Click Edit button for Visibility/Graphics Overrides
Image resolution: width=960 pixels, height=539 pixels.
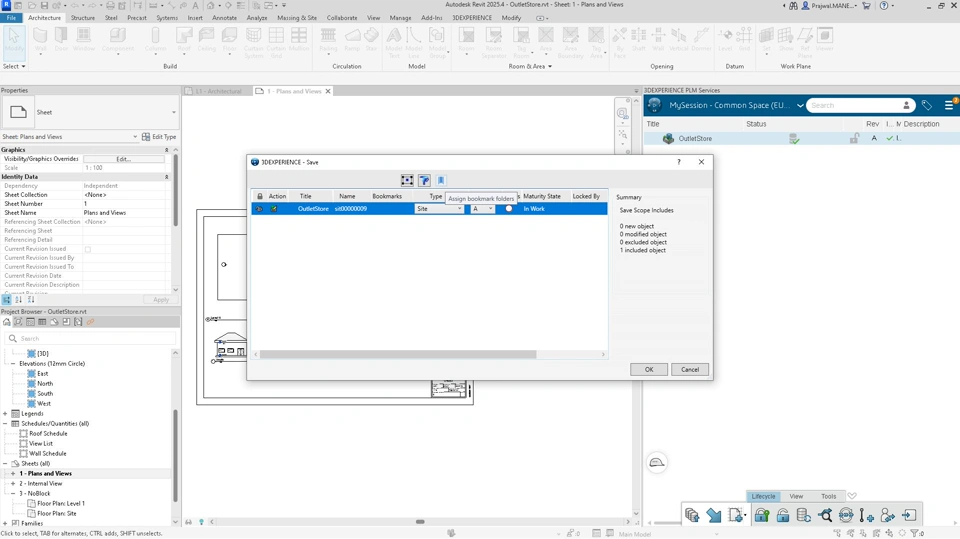click(x=124, y=159)
